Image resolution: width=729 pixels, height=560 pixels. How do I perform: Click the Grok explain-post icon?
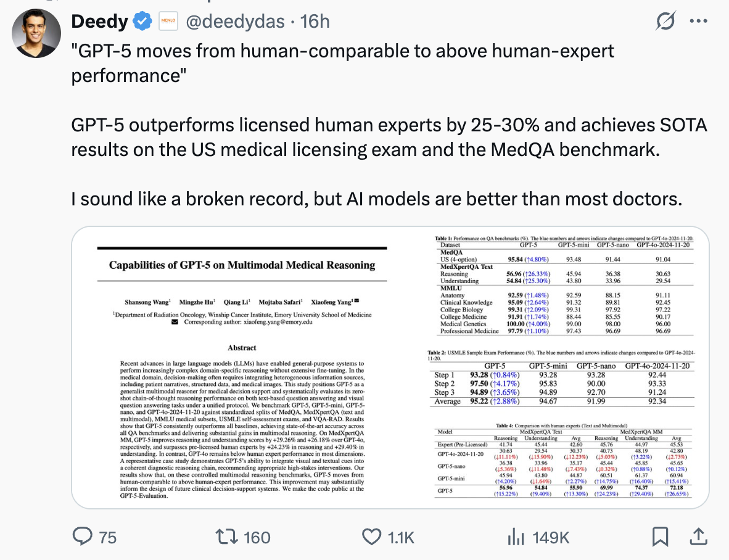coord(665,22)
